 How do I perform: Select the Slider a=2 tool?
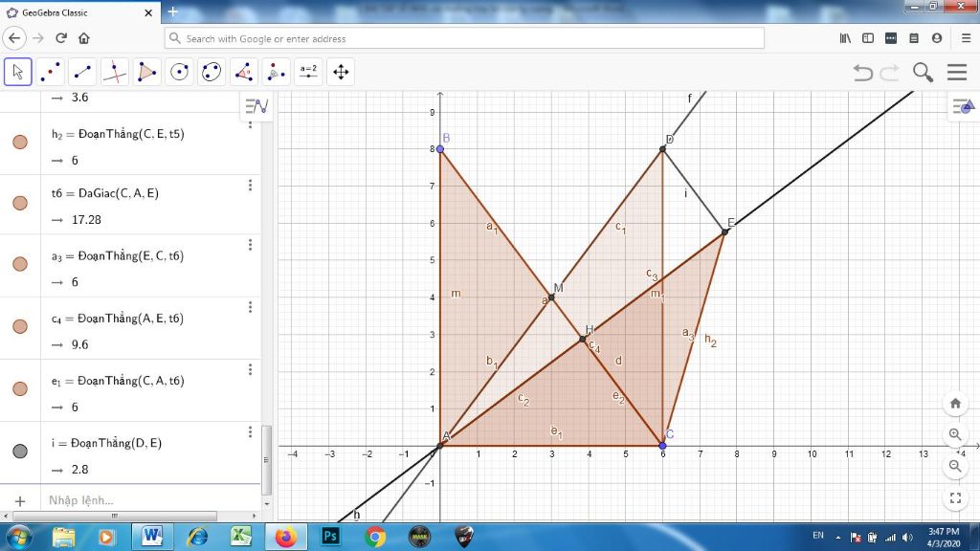(308, 72)
